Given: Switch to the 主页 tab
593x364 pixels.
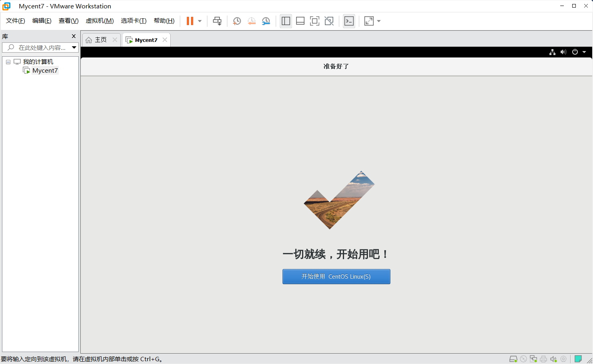Looking at the screenshot, I should click(x=100, y=40).
